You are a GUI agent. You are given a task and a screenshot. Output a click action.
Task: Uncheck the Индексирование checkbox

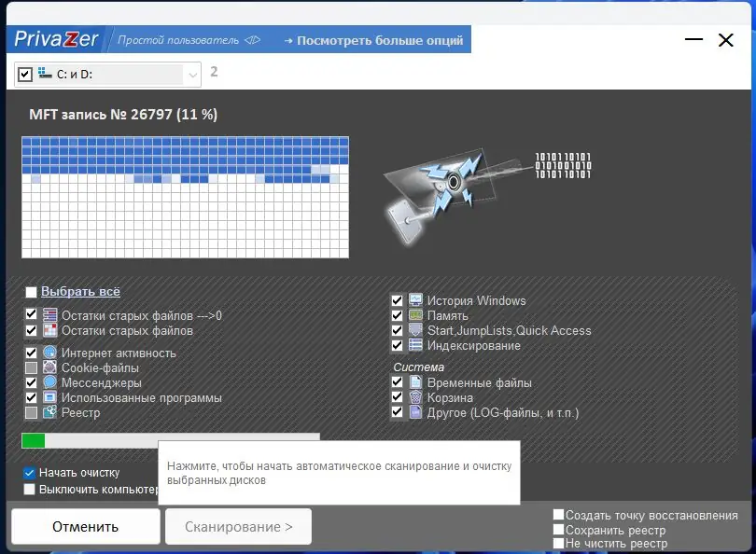[x=397, y=345]
